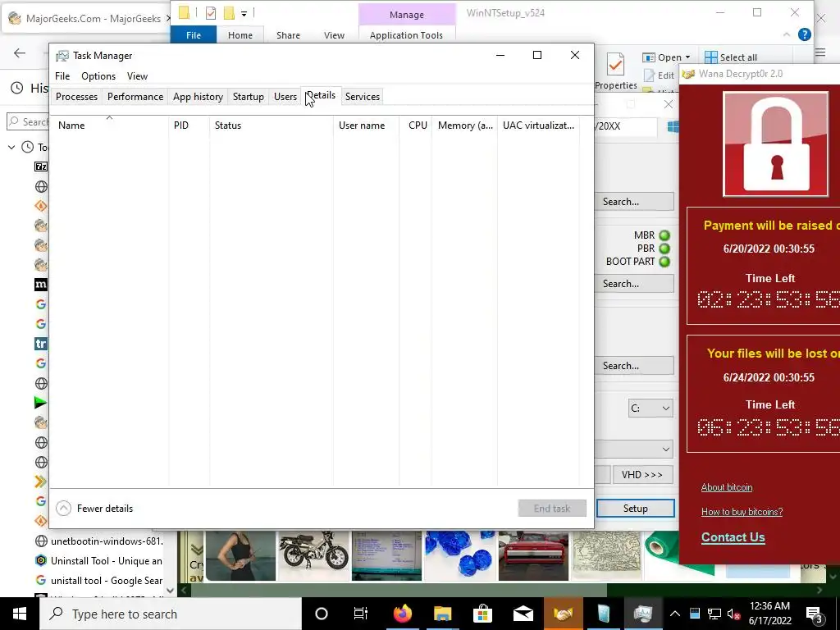Viewport: 840px width, 630px height.
Task: Switch to the Performance tab
Action: tap(135, 97)
